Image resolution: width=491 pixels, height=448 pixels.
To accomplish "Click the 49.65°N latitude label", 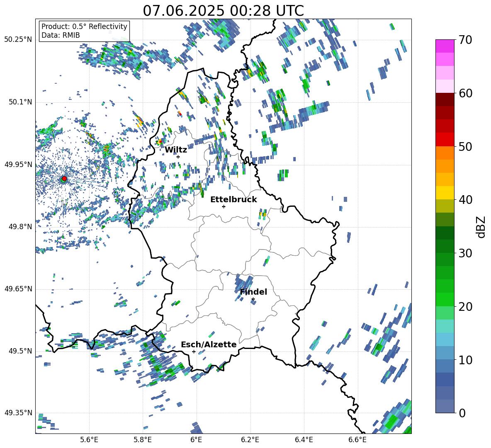I will pyautogui.click(x=18, y=289).
